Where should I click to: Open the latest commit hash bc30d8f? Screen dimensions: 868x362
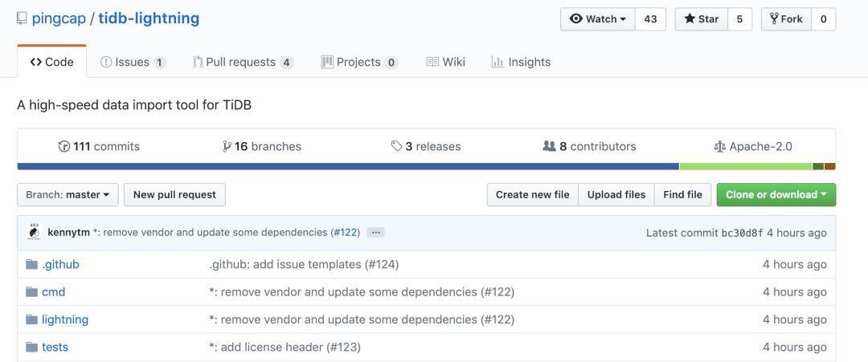pos(743,233)
